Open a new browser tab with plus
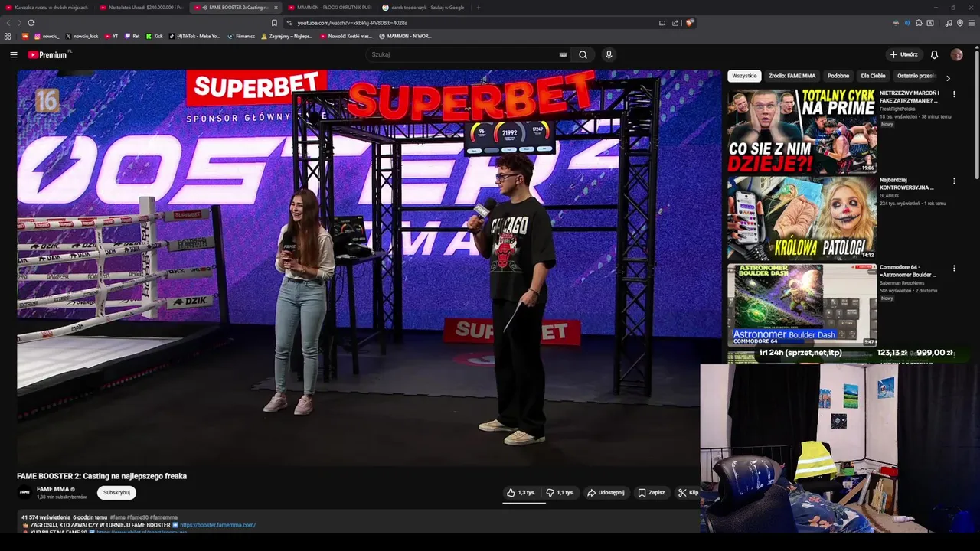Image resolution: width=980 pixels, height=551 pixels. coord(478,8)
